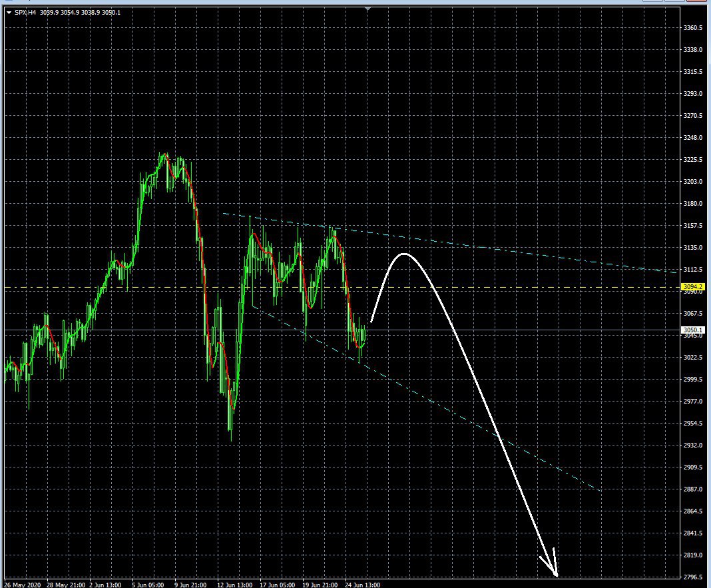Viewport: 711px width, 588px height.
Task: Click the 3270.5 price scale label
Action: click(693, 116)
